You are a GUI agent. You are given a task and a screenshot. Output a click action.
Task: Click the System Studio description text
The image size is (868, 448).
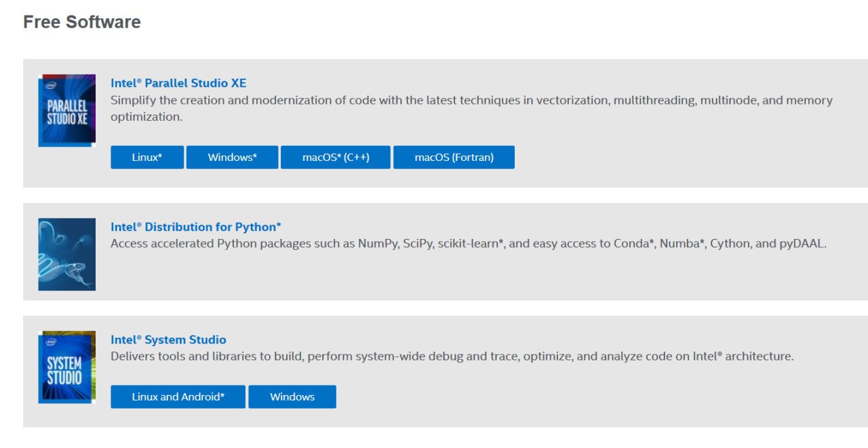click(452, 356)
